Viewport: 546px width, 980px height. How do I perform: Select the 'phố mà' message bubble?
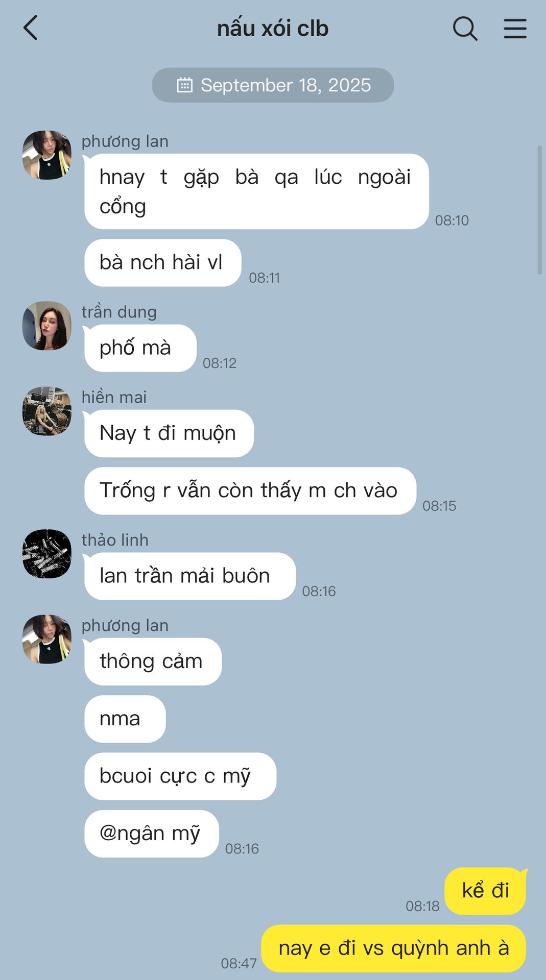(x=140, y=348)
